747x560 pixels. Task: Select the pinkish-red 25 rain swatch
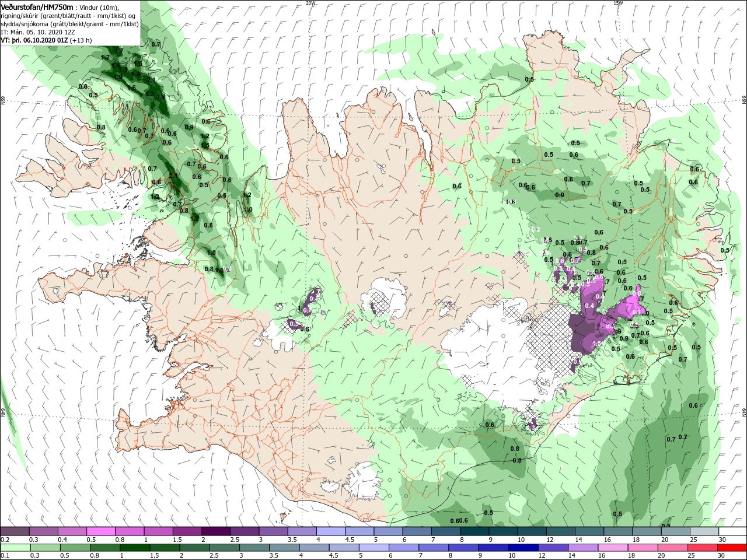pos(702,548)
